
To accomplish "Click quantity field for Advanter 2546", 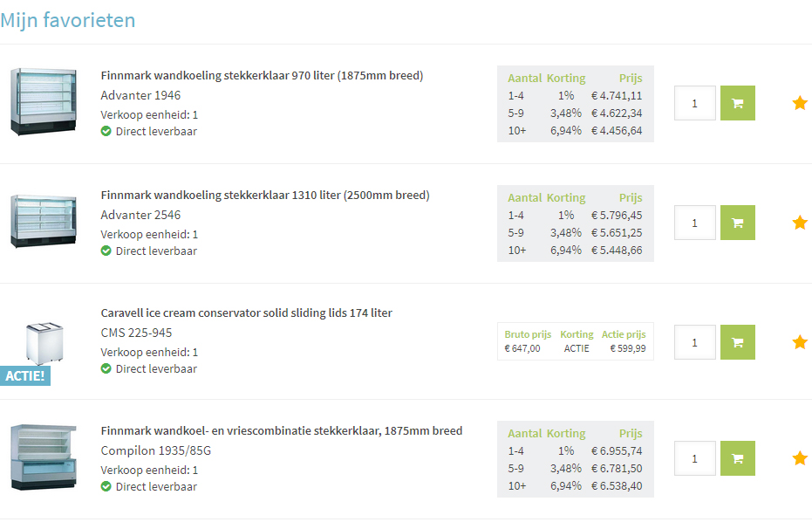I will pos(695,223).
